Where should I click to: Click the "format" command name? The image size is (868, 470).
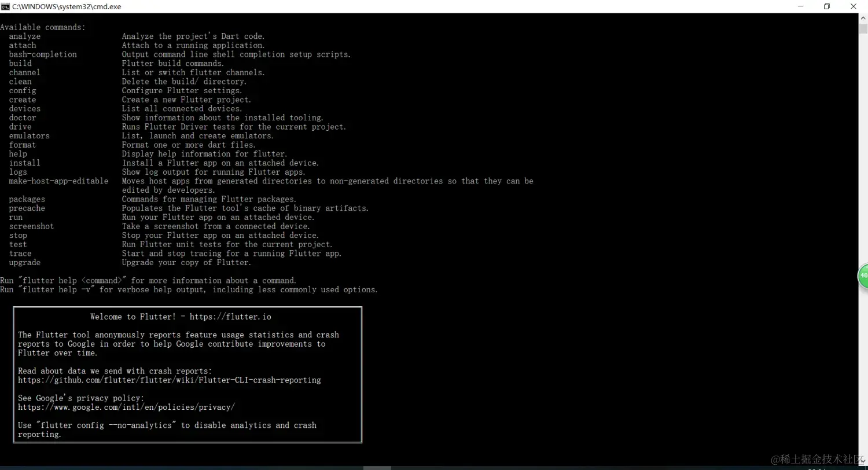(x=23, y=145)
